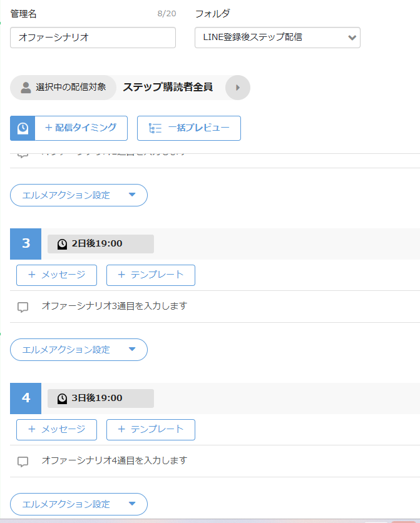Viewport: 420px width, 523px height.
Task: Open the フォルダ dropdown LINE登録後ステップ配信
Action: [277, 38]
